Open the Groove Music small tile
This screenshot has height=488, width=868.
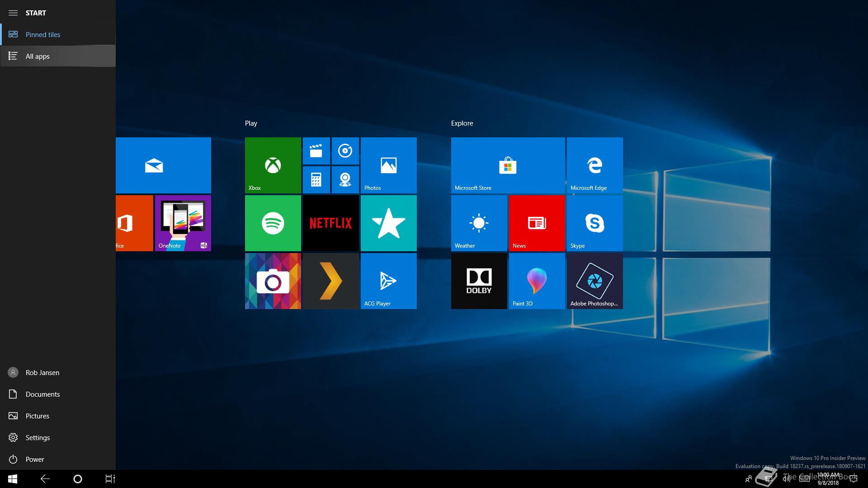(345, 151)
